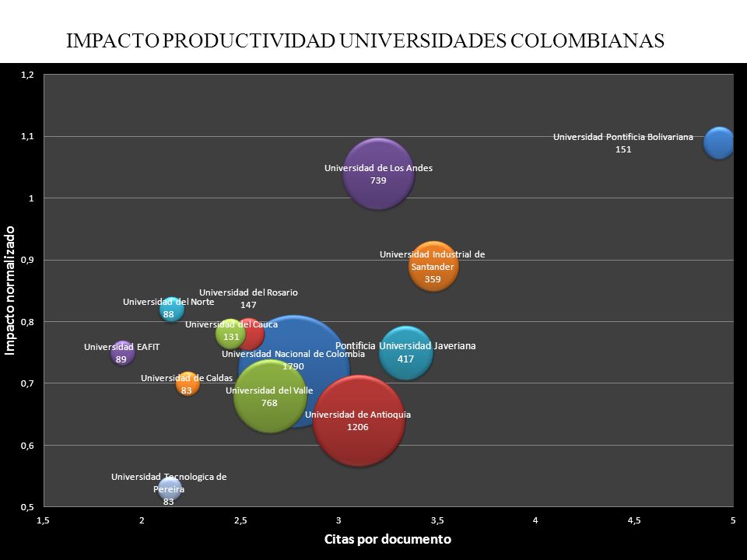Click the Impacto normalizado axis title
This screenshot has height=560, width=747.
click(x=9, y=290)
